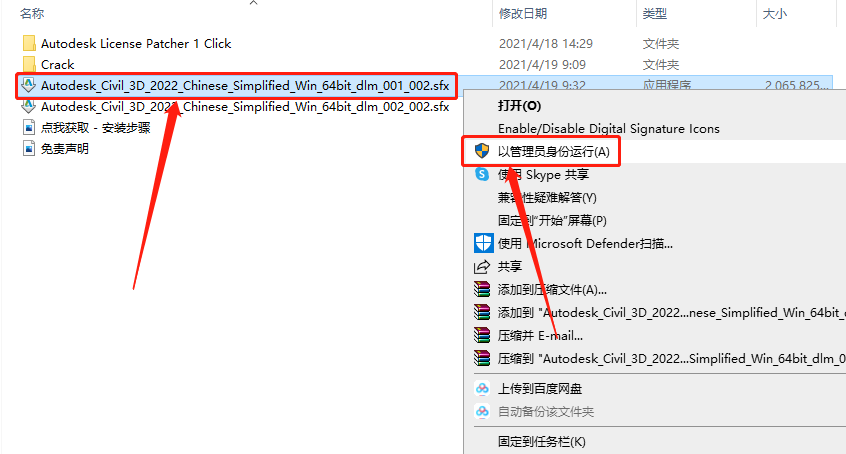Click Baidu Netdisk icon beside 上传到百度网盘
Screen dimensions: 846x454
(x=482, y=389)
